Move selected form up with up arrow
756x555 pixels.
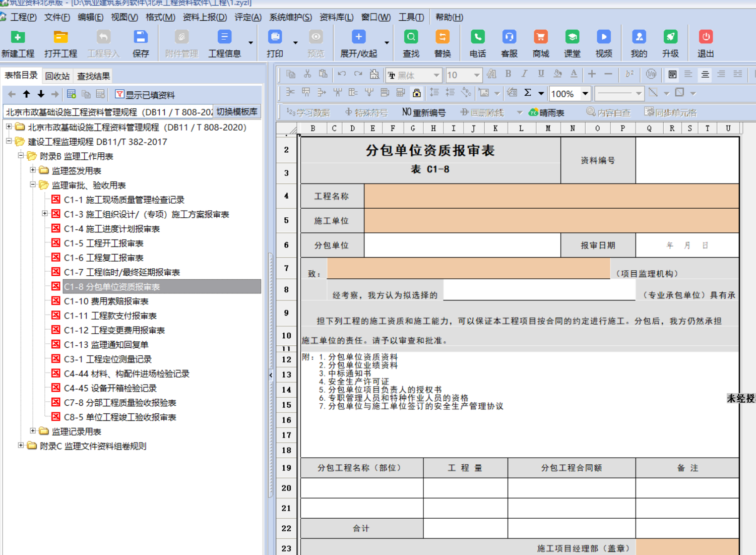[27, 94]
